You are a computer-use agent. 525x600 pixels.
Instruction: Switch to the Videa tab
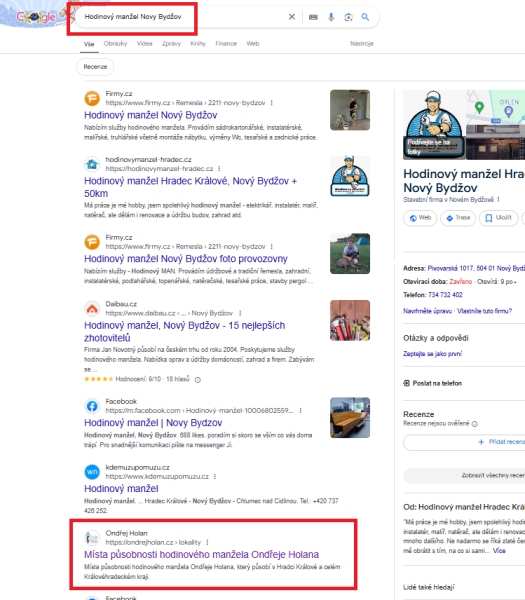point(145,44)
